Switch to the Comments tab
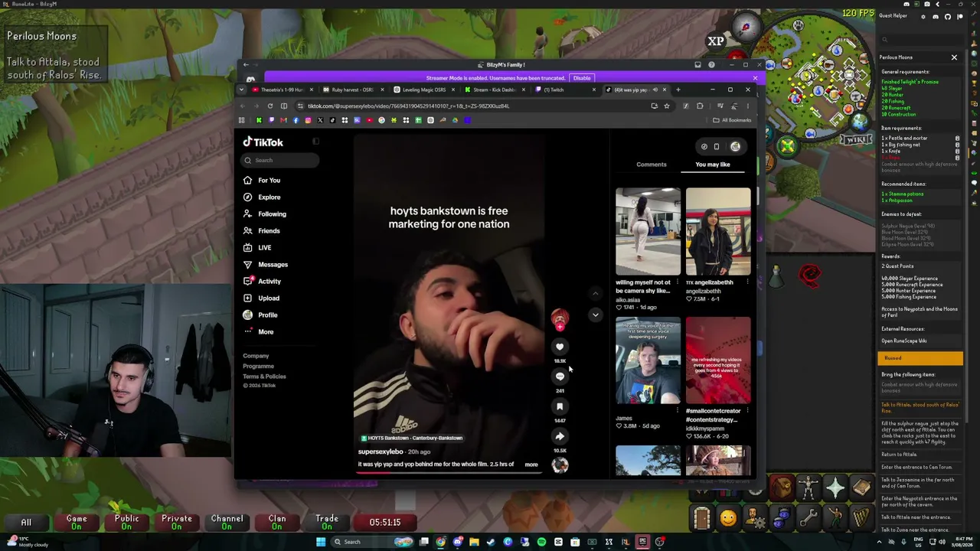This screenshot has width=980, height=551. (x=651, y=165)
